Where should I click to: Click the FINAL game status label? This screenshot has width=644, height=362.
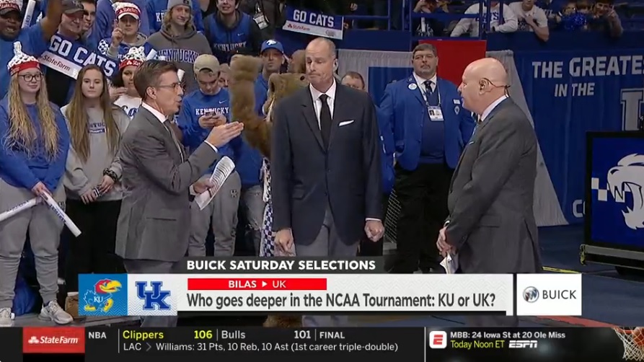tap(332, 335)
